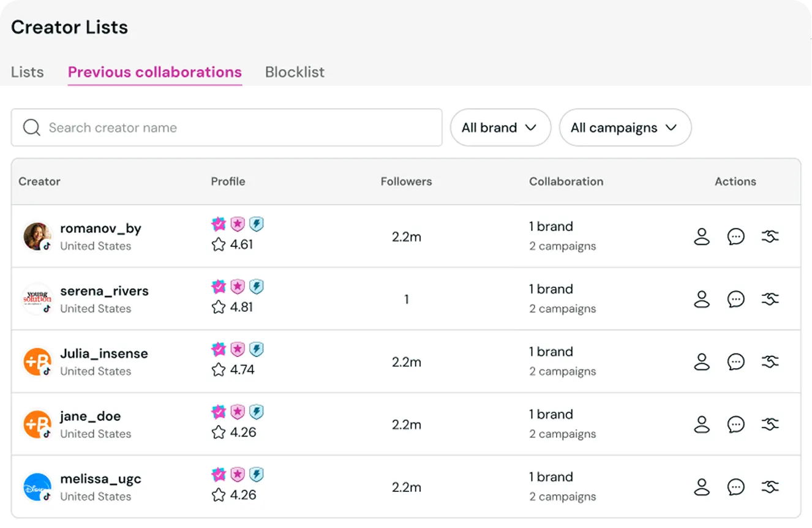Click blue lightning shield badge for romanov_by
Viewport: 812px width, 528px height.
(x=257, y=224)
